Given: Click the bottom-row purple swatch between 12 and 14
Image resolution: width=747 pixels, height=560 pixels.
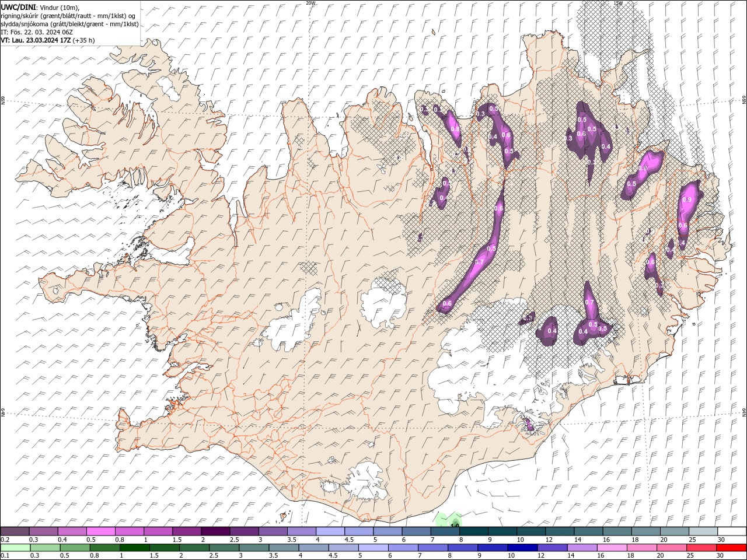Looking at the screenshot, I should (x=551, y=548).
